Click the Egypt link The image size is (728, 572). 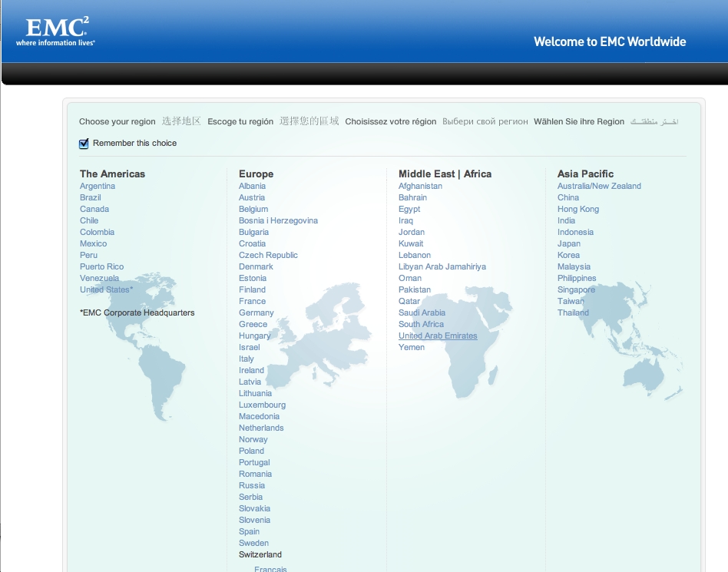click(x=409, y=210)
